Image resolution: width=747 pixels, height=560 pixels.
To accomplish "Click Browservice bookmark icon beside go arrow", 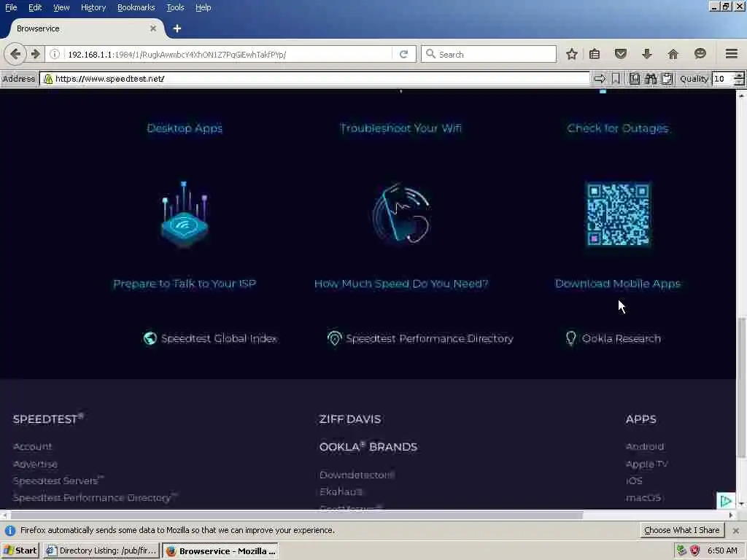I will tap(616, 79).
